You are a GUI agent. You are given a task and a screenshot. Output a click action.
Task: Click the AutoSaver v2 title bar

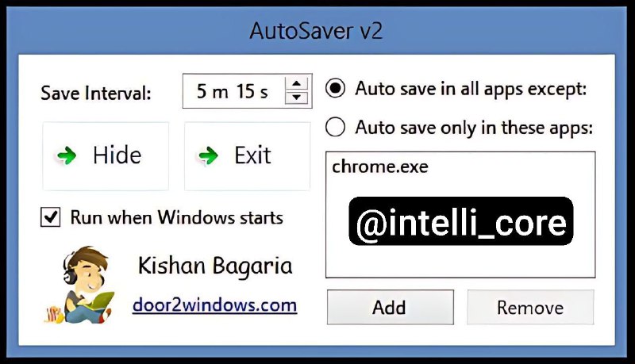tap(317, 31)
